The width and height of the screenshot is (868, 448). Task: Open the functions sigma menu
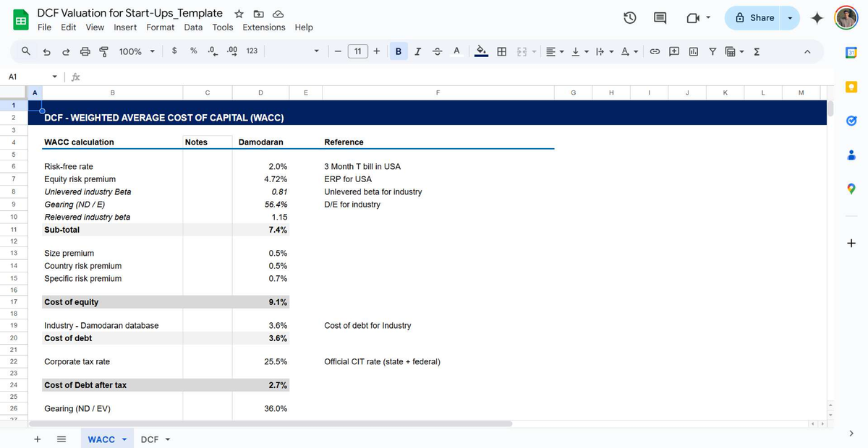point(757,51)
